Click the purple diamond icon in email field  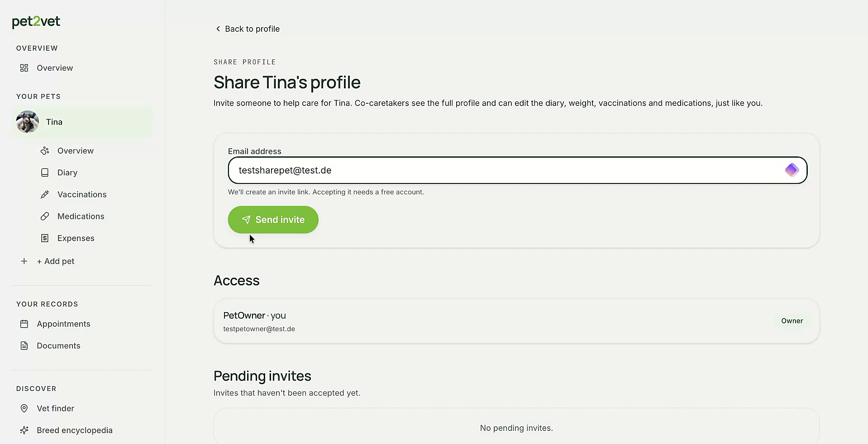point(792,170)
